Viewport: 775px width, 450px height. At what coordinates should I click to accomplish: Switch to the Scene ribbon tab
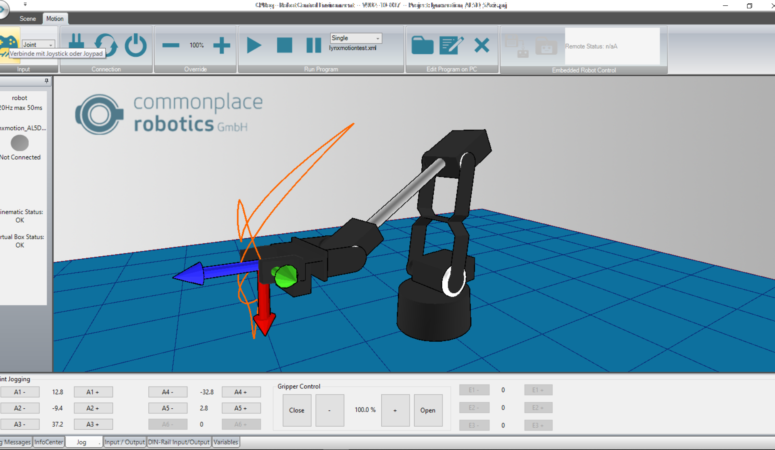coord(27,18)
